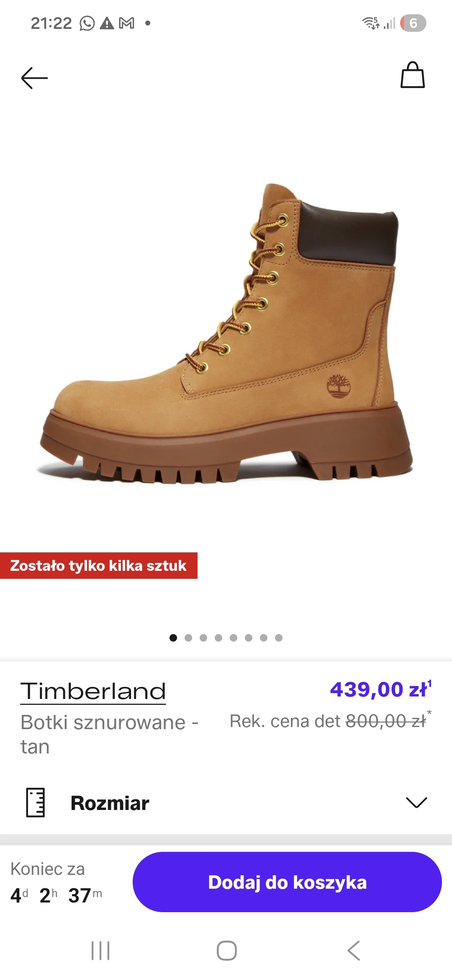Viewport: 452px width, 980px height.
Task: Select the first image pagination dot
Action: pyautogui.click(x=173, y=638)
